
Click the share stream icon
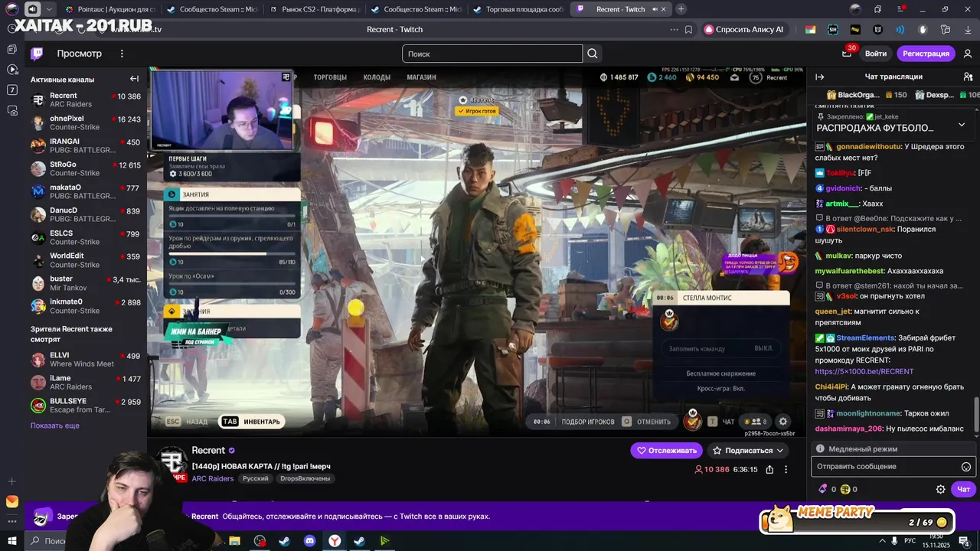pos(769,470)
